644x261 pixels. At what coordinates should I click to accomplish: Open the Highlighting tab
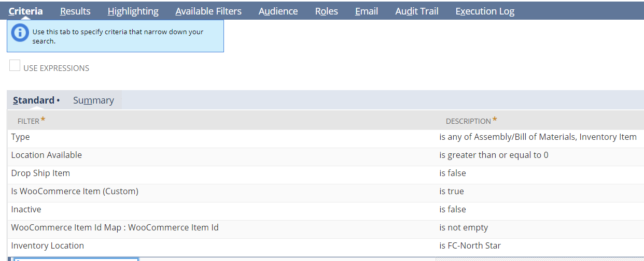[x=133, y=11]
